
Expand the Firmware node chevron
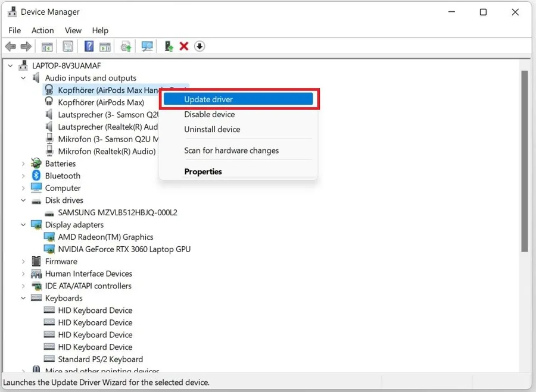23,262
